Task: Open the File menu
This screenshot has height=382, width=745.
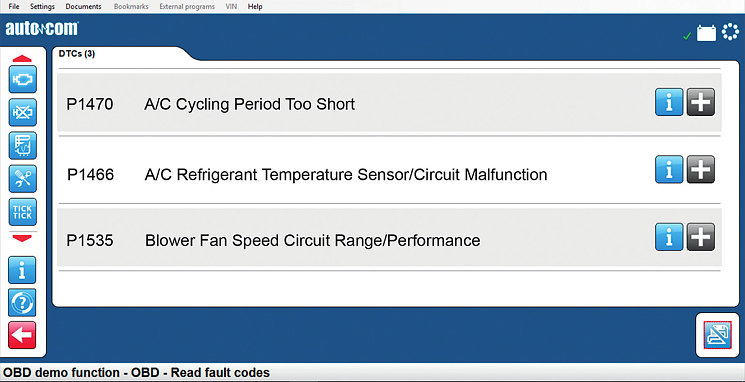Action: [14, 7]
